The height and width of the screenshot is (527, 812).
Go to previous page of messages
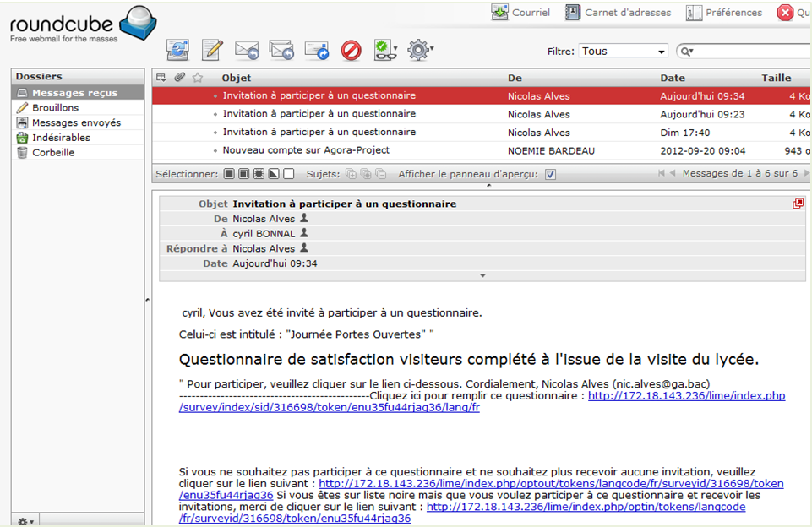[673, 173]
